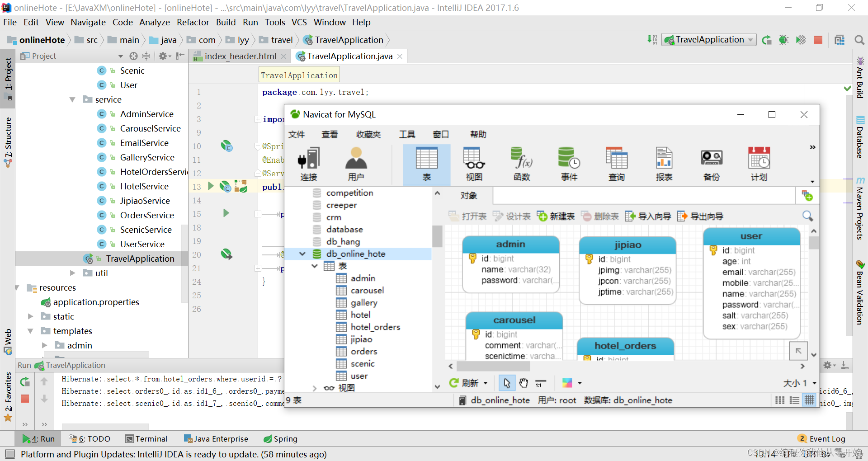Image resolution: width=868 pixels, height=461 pixels.
Task: Toggle the Database tool window tab
Action: [860, 137]
